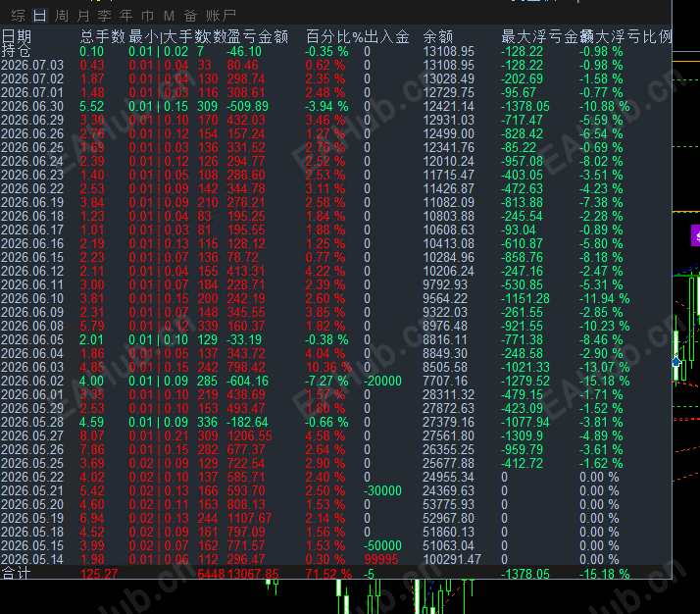Click the 出入金 column header
This screenshot has height=614, width=700.
pos(386,36)
